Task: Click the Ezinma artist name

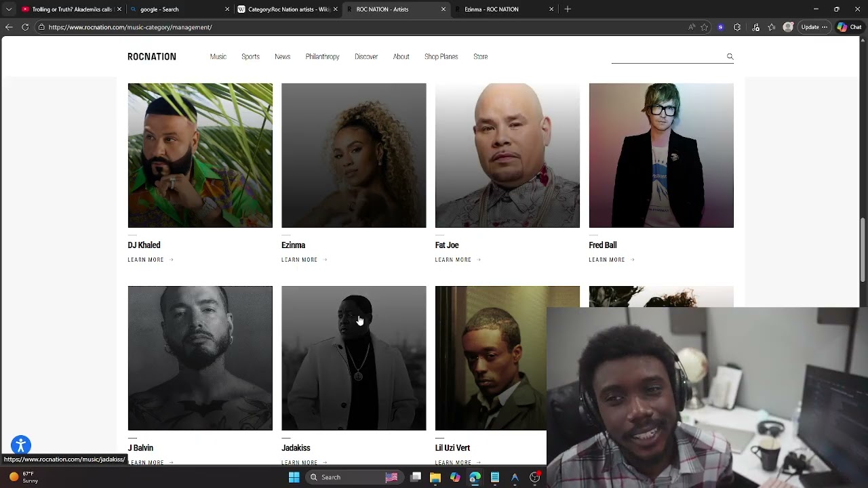Action: coord(293,245)
